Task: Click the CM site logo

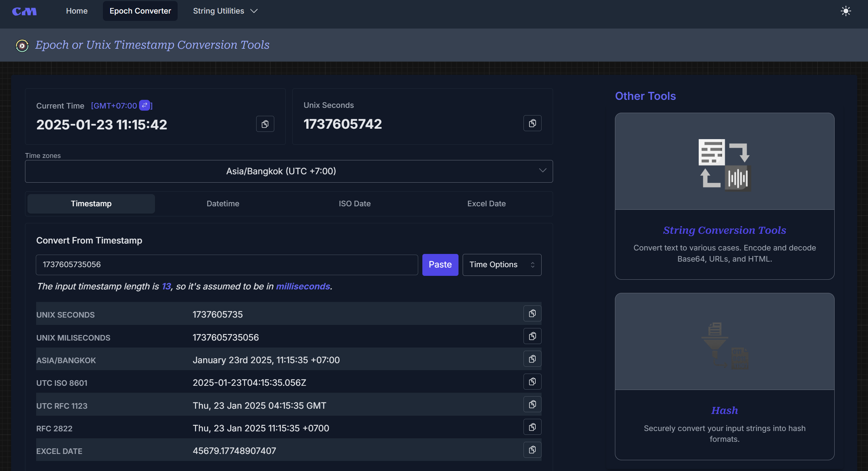Action: (24, 11)
